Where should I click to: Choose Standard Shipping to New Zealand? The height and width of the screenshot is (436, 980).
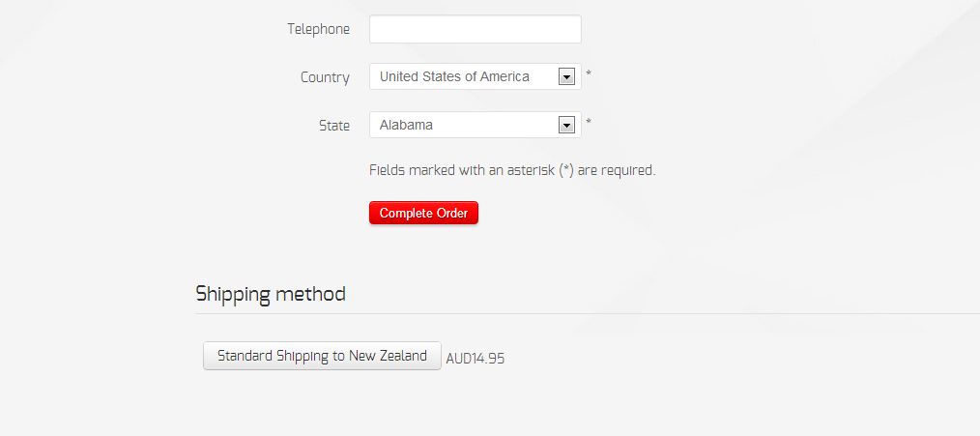[322, 356]
